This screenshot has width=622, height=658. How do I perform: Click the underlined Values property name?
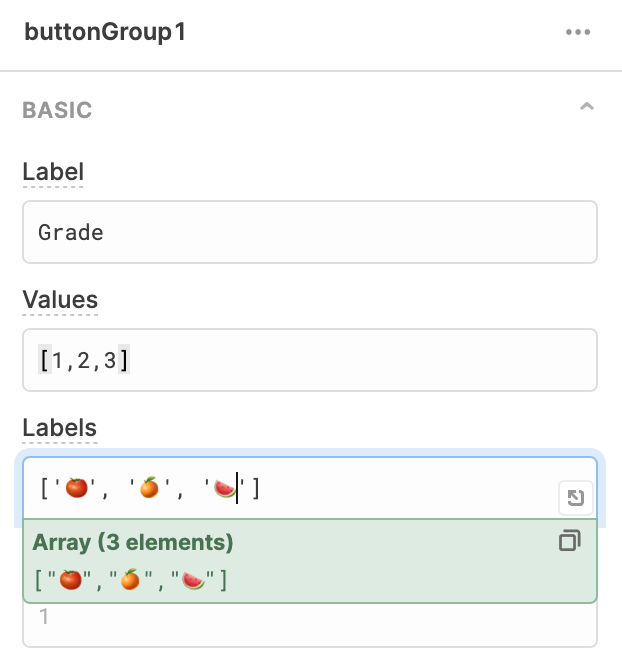(x=60, y=300)
